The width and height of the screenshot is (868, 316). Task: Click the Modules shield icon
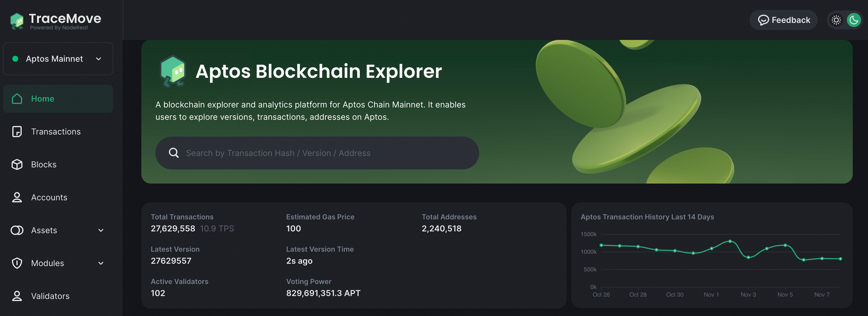point(17,263)
